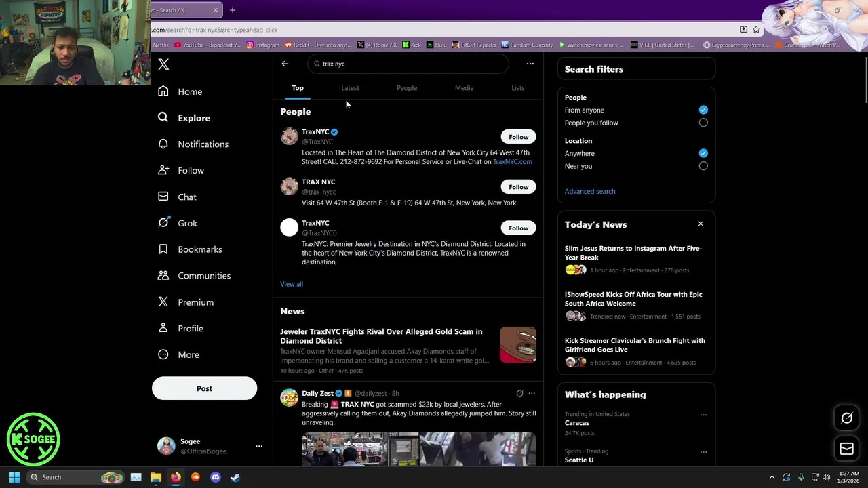This screenshot has height=488, width=868.
Task: Switch to the Top search tab
Action: click(x=298, y=88)
